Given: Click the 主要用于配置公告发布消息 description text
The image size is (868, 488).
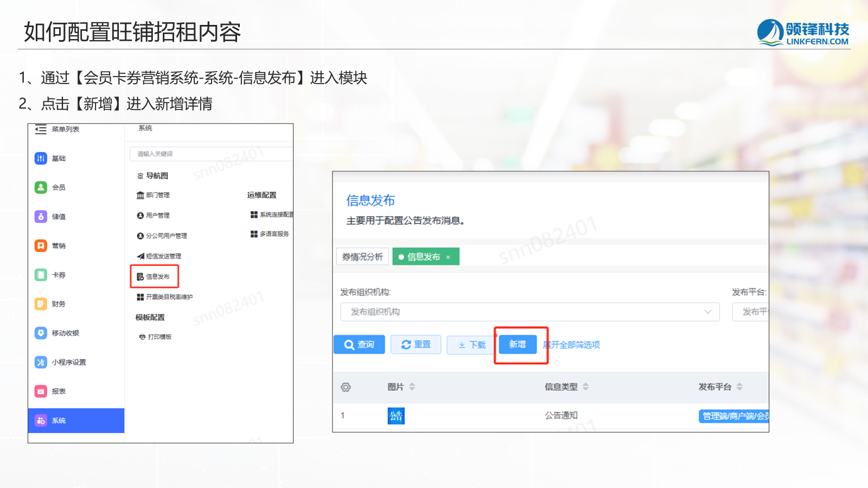Looking at the screenshot, I should [406, 221].
